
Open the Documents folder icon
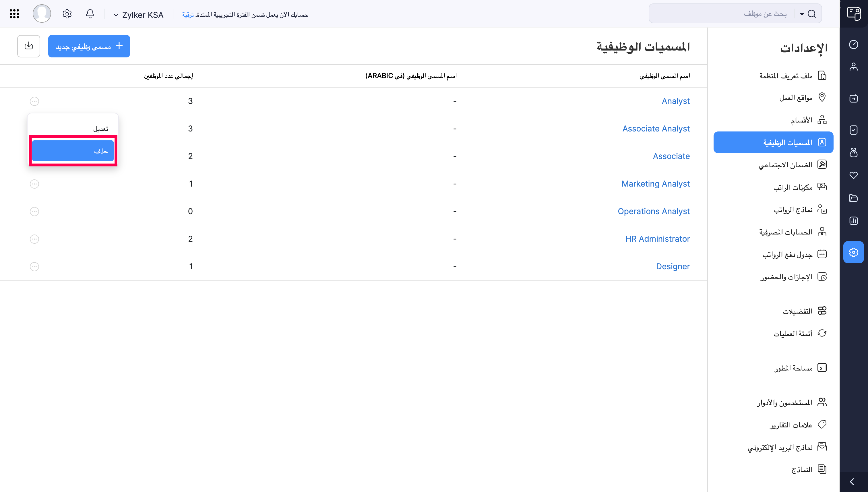point(854,198)
